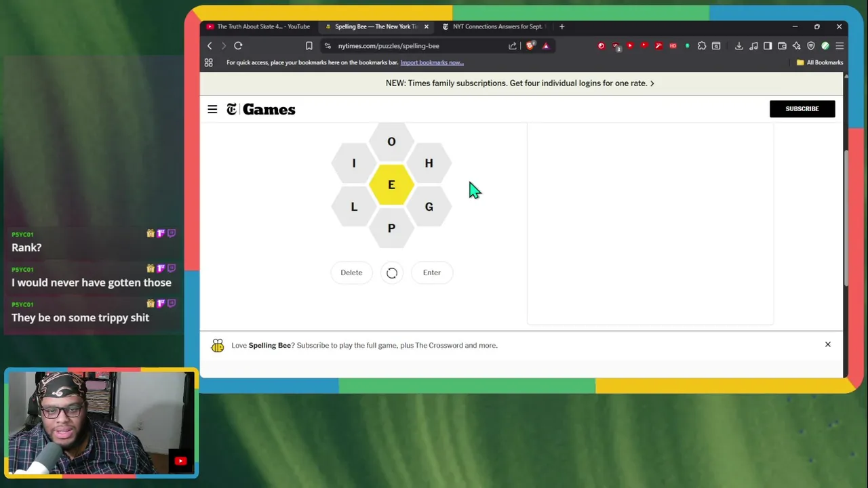Go forward with the browser forward arrow
Screen dimensions: 868x488
click(224, 45)
